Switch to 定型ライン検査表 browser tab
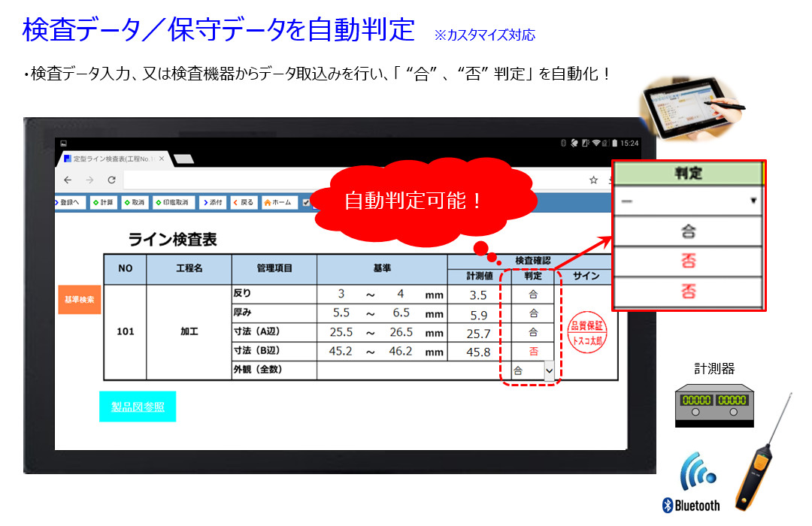 (x=109, y=159)
